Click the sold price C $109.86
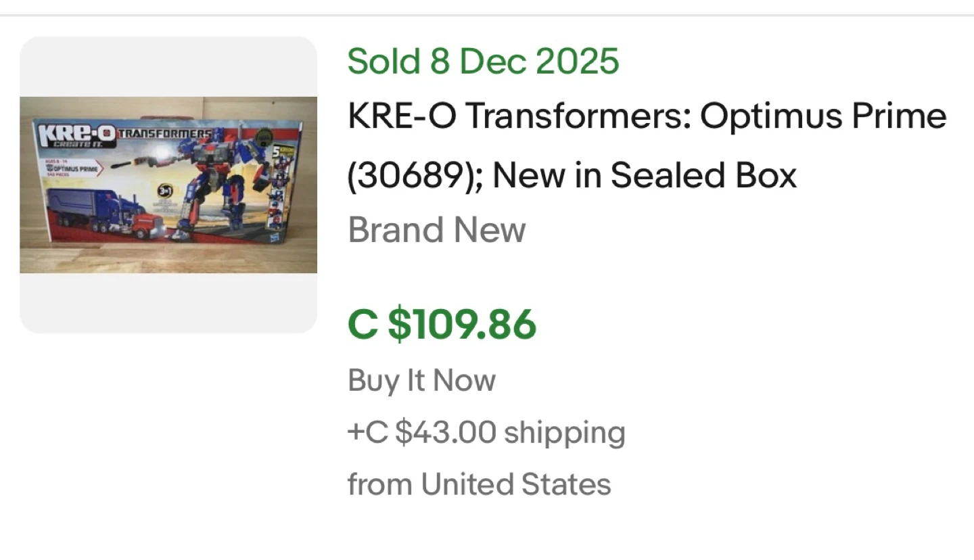The width and height of the screenshot is (974, 560). tap(442, 325)
